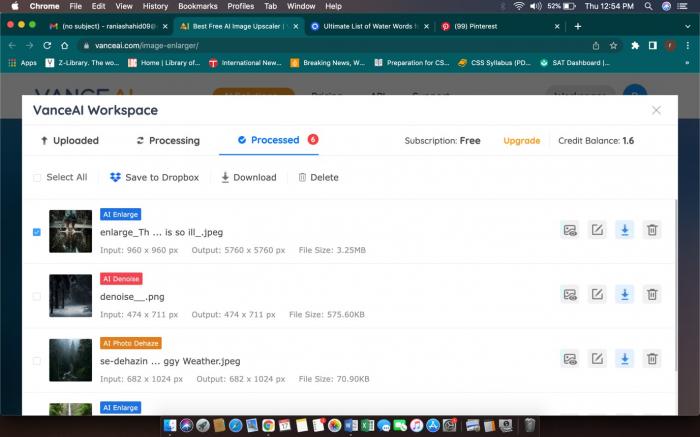Screen dimensions: 700x437
Task: Check the Select All checkbox
Action: point(37,178)
